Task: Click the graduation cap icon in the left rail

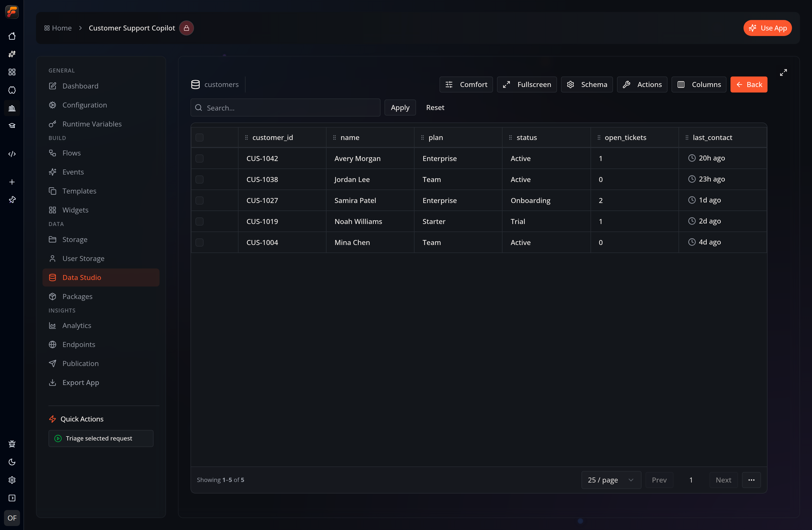Action: (x=12, y=125)
